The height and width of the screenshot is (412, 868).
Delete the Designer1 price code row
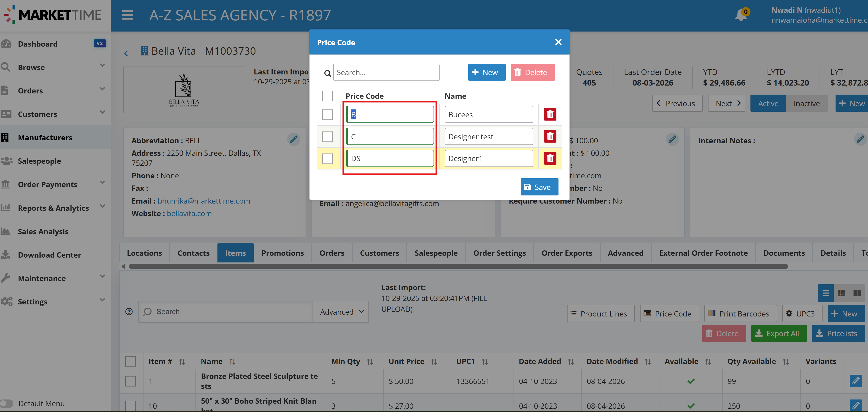coord(550,158)
